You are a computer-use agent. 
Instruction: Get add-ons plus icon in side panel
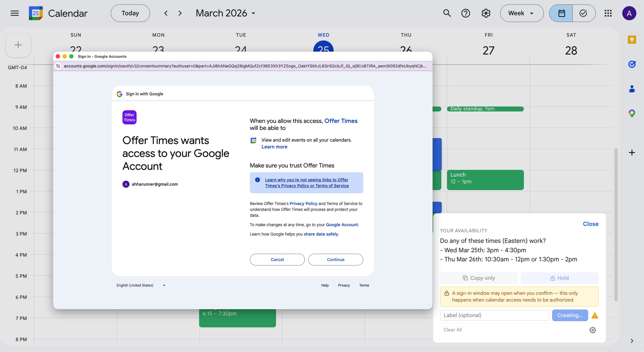pyautogui.click(x=632, y=153)
